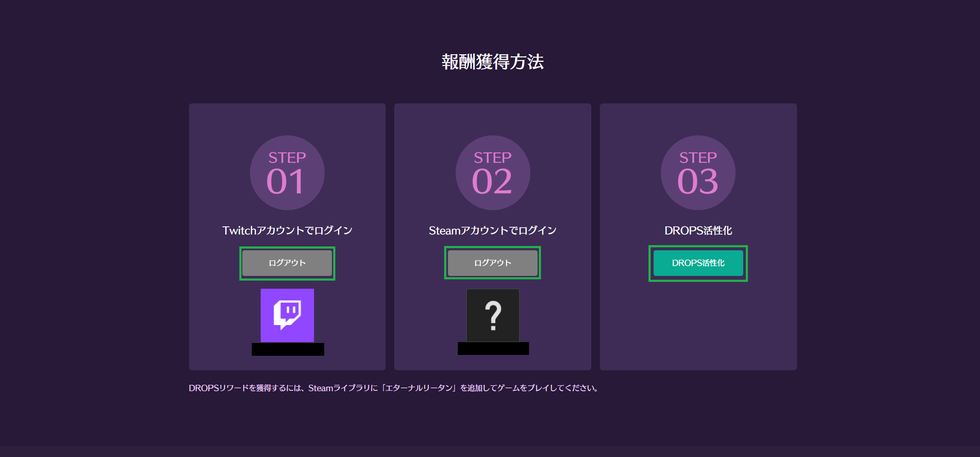Click the DROPS活性化 title above the green button
Image resolution: width=980 pixels, height=457 pixels.
click(698, 231)
